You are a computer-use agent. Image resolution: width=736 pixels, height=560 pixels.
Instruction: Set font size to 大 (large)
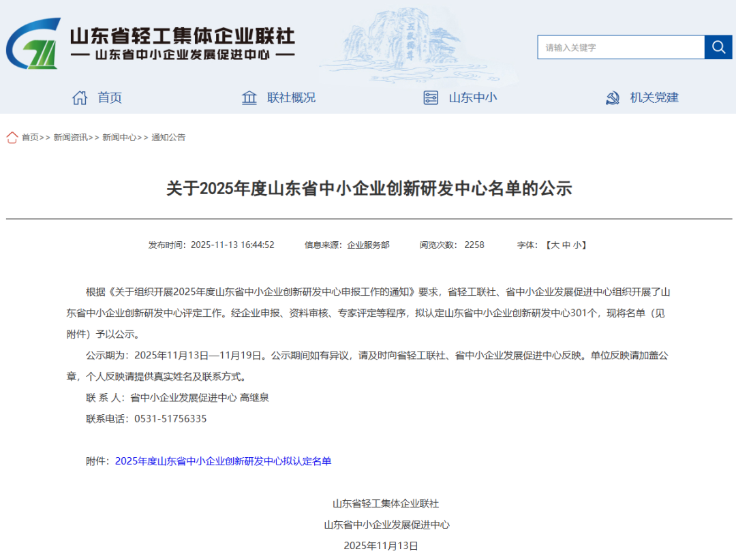[x=555, y=245]
